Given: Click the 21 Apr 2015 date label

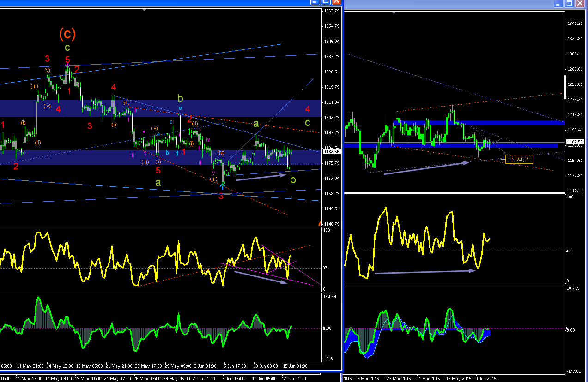Looking at the screenshot, I should (428, 379).
